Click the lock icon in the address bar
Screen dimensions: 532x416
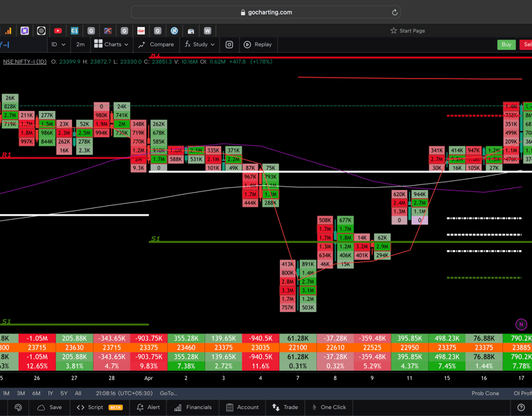pos(243,12)
